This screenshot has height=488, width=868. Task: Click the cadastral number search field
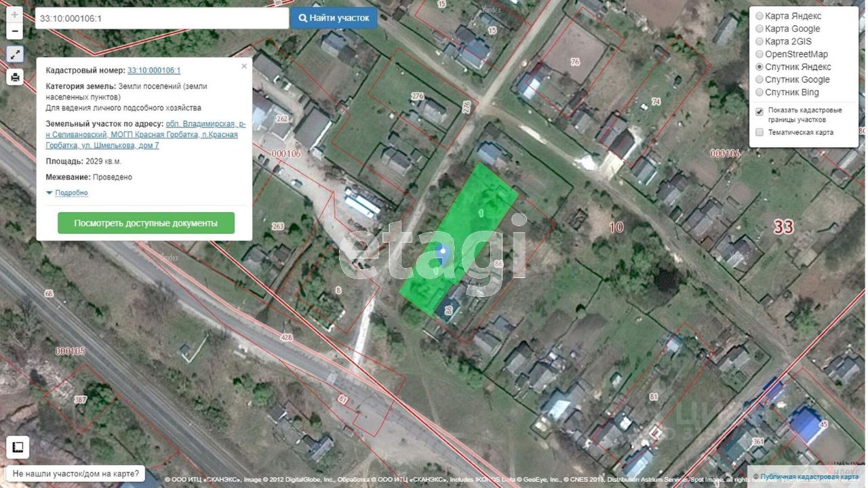click(161, 18)
